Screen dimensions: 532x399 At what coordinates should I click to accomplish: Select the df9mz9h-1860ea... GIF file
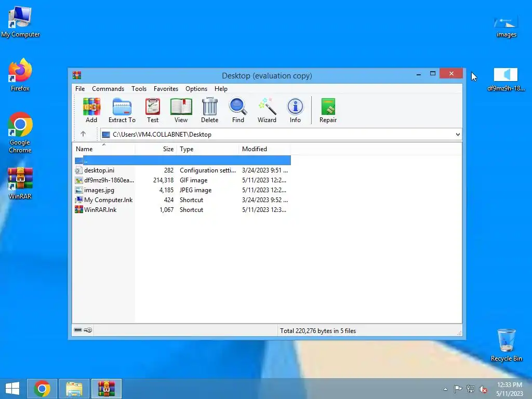coord(182,180)
